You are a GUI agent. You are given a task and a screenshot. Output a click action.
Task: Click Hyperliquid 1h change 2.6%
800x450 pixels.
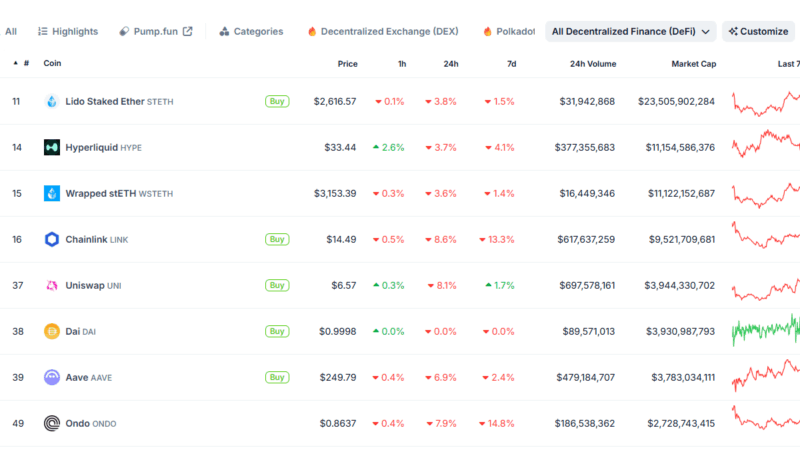point(389,147)
